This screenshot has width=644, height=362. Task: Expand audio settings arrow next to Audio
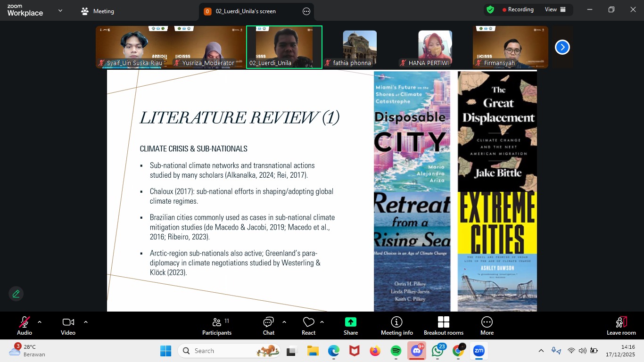click(x=40, y=322)
